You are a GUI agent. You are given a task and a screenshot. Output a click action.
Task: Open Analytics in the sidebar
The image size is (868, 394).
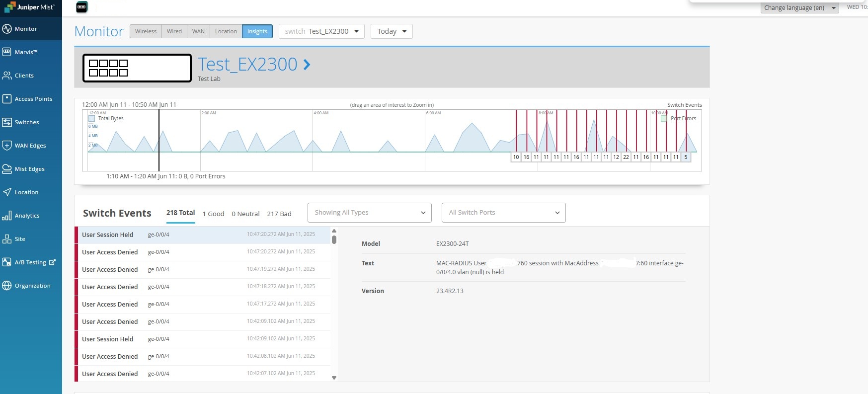31,216
